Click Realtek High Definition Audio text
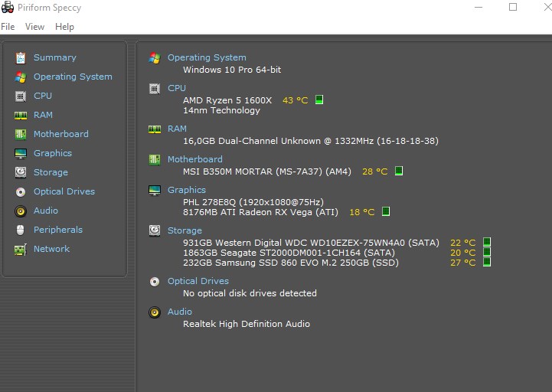552x392 pixels. tap(247, 324)
